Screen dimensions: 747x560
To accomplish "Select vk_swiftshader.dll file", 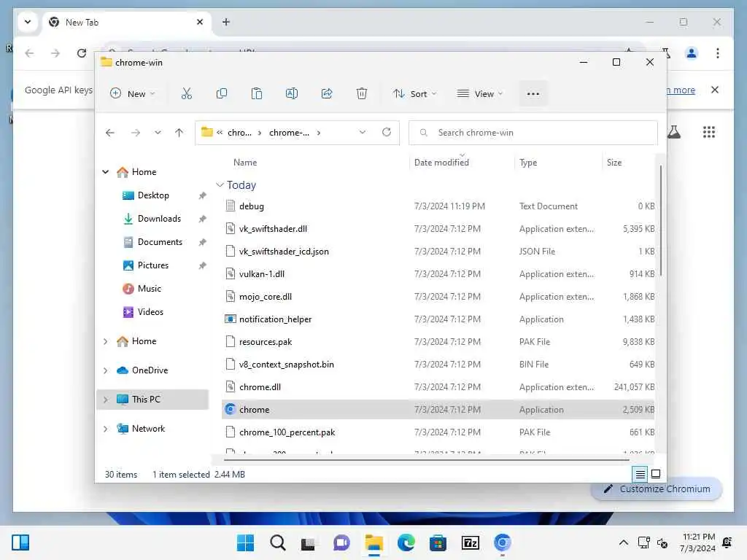I will point(438,228).
